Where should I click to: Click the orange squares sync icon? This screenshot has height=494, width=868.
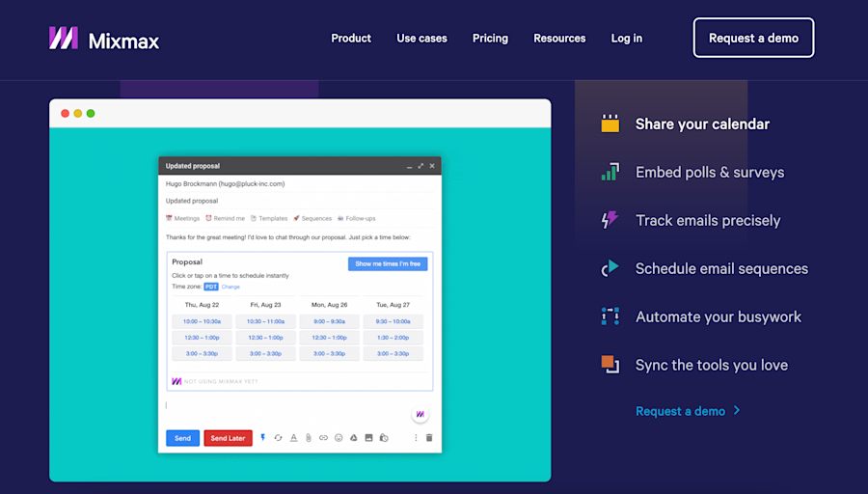[x=610, y=365]
